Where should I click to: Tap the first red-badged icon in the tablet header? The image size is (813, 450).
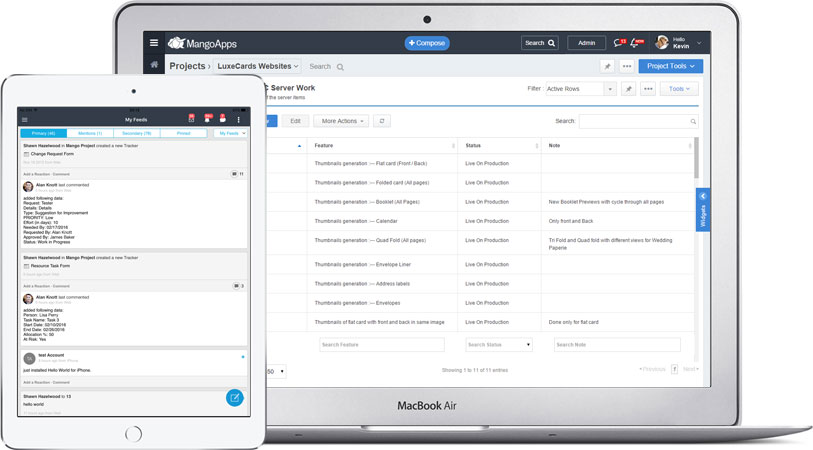click(x=191, y=118)
